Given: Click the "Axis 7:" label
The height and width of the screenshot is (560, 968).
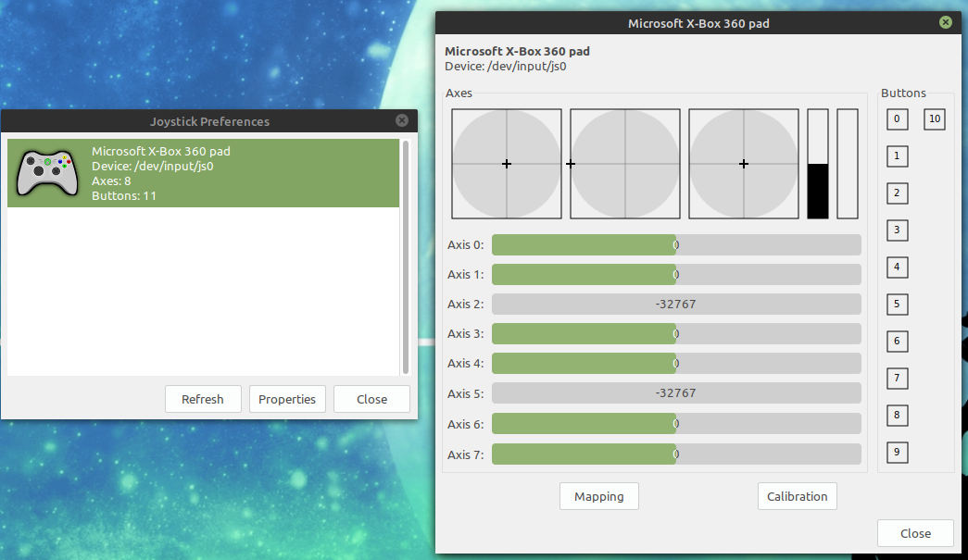Looking at the screenshot, I should 466,455.
